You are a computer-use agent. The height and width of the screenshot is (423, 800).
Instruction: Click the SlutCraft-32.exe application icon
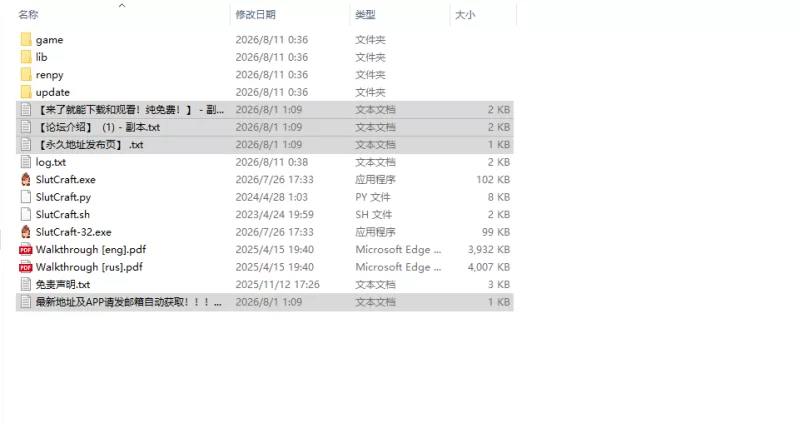[26, 232]
